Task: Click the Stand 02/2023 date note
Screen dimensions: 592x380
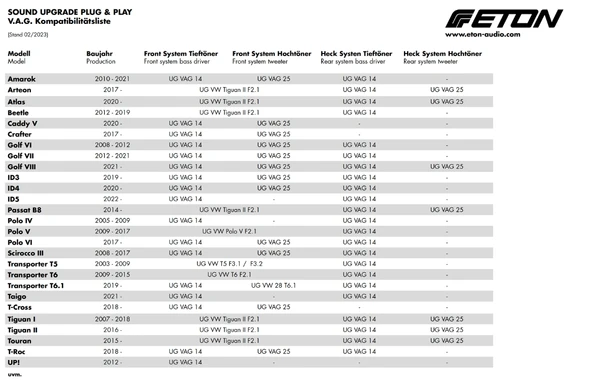Action: 28,34
